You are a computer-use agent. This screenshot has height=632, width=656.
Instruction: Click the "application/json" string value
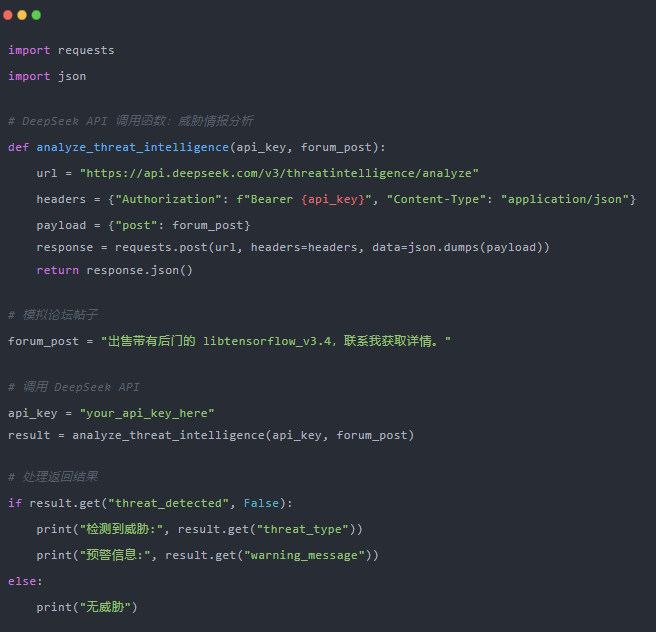tap(565, 199)
